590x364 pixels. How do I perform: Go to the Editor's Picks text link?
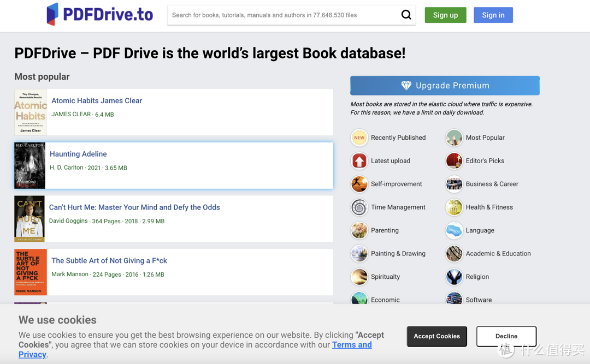coord(485,161)
